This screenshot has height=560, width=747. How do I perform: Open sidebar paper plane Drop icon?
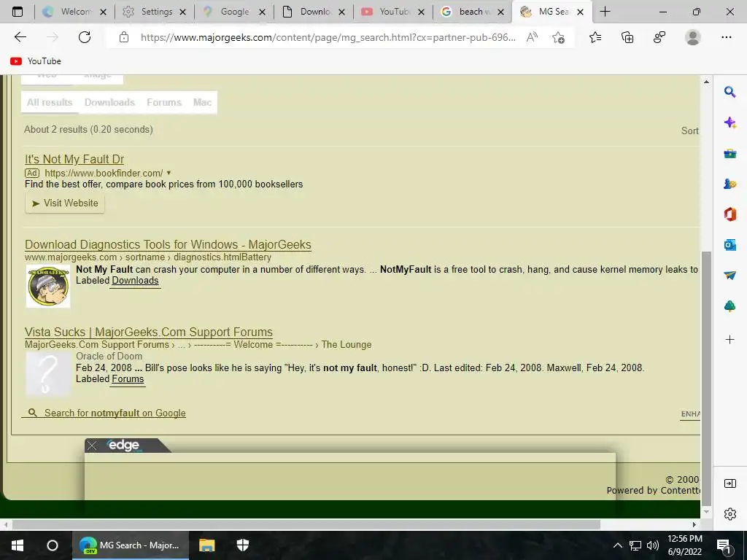coord(729,275)
